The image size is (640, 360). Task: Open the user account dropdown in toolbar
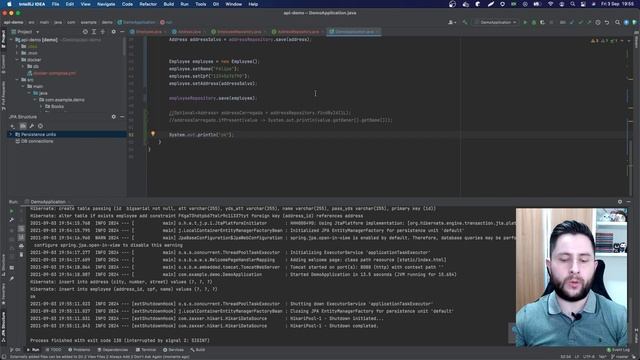(452, 22)
